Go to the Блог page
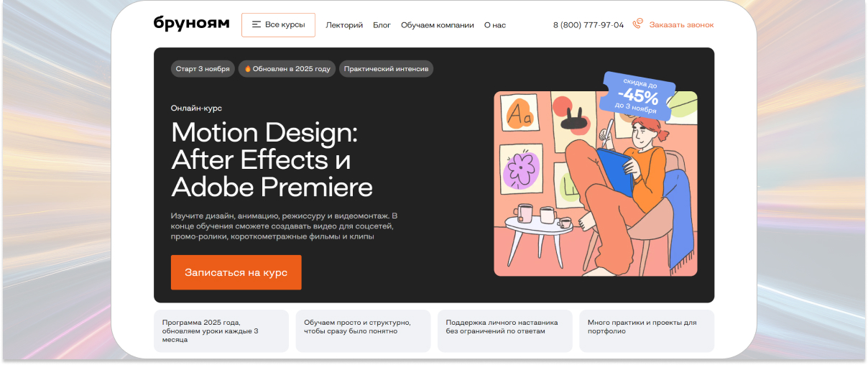The height and width of the screenshot is (365, 868). [382, 25]
